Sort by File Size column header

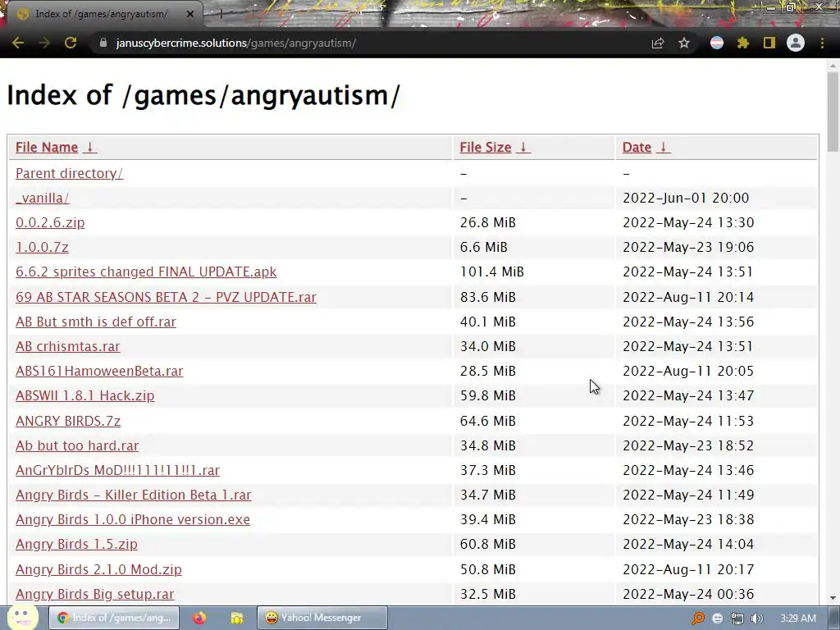point(486,147)
